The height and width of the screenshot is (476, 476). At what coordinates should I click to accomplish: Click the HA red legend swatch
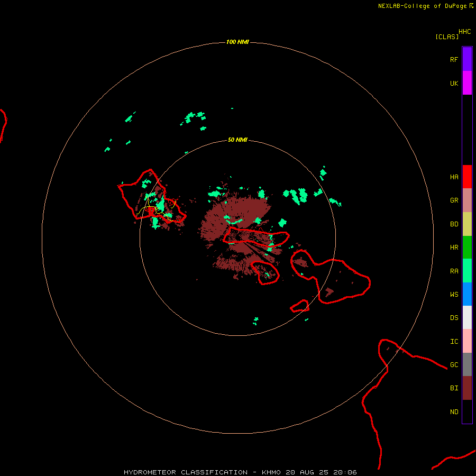point(467,177)
